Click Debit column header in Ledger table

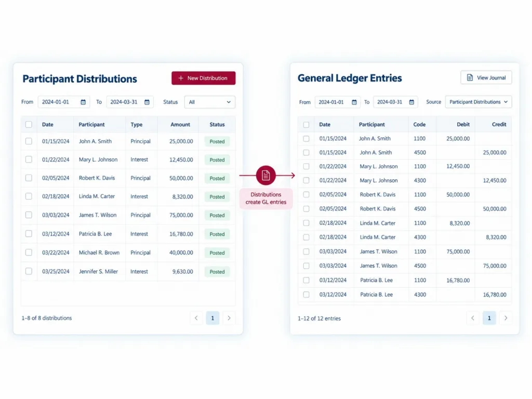[463, 125]
